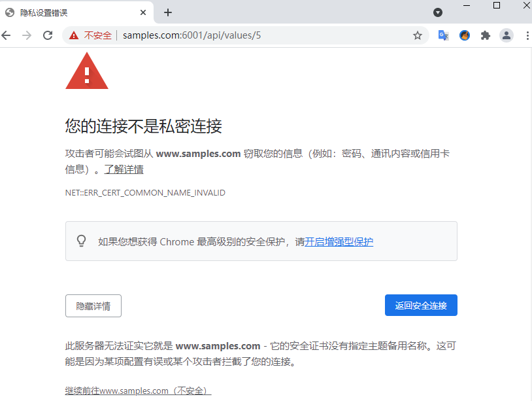The width and height of the screenshot is (532, 401).
Task: Click the orange round extension icon
Action: coord(465,35)
